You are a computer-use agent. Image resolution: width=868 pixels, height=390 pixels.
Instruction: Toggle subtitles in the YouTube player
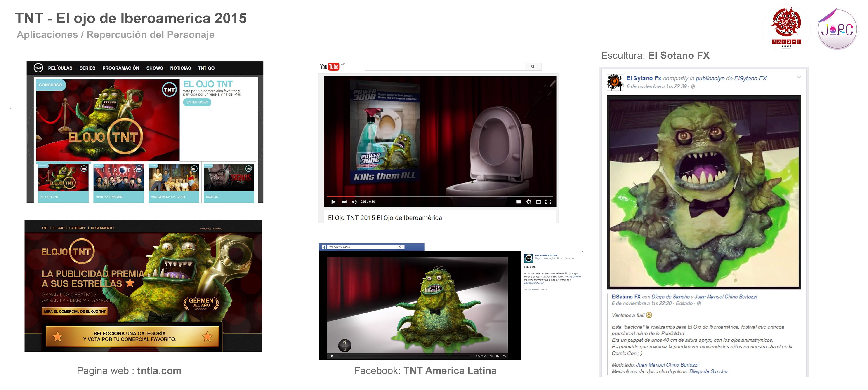[x=519, y=202]
